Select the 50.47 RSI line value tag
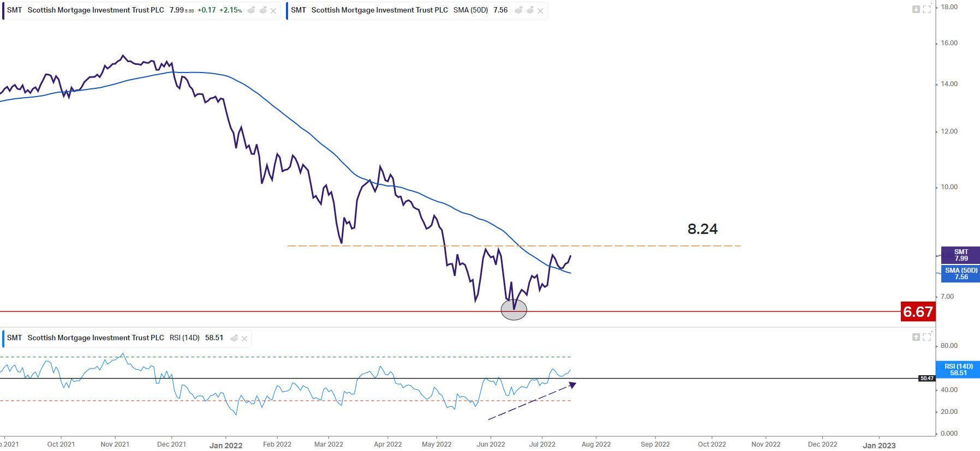The width and height of the screenshot is (980, 451). tap(927, 378)
